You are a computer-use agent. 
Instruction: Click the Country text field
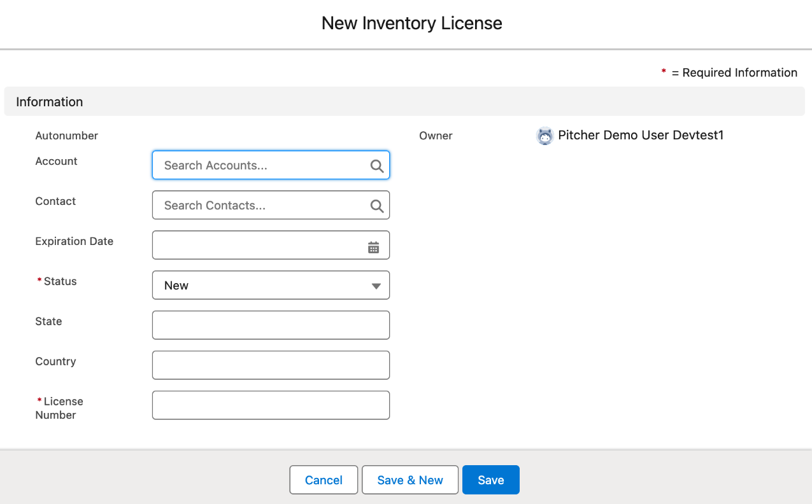click(x=271, y=365)
